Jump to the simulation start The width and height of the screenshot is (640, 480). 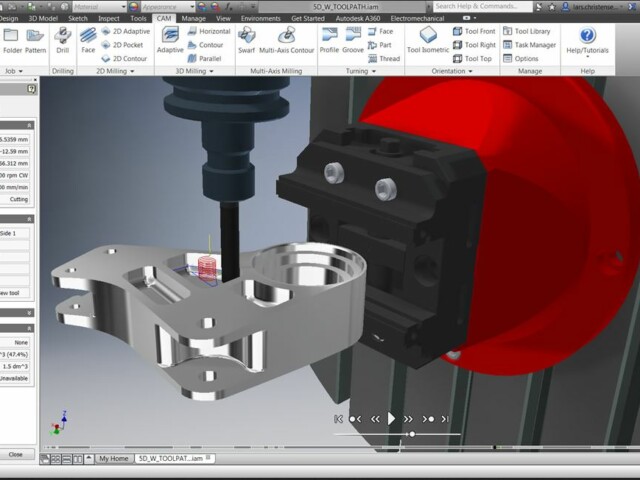pyautogui.click(x=340, y=419)
